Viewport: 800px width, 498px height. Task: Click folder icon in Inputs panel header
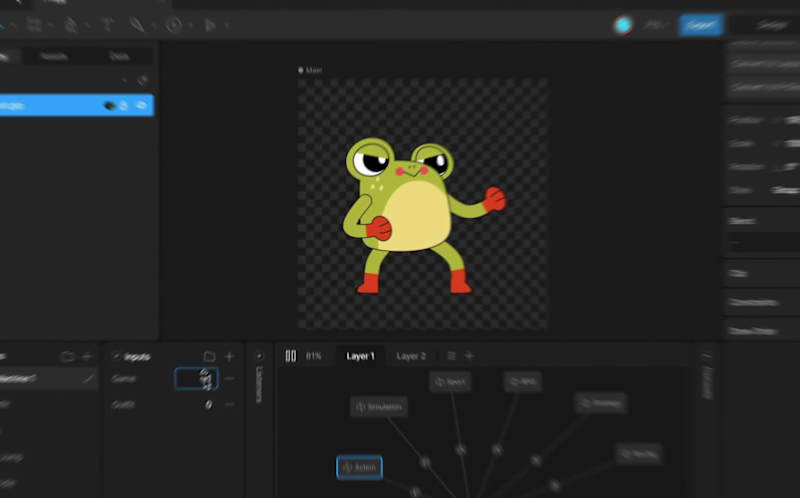point(209,356)
